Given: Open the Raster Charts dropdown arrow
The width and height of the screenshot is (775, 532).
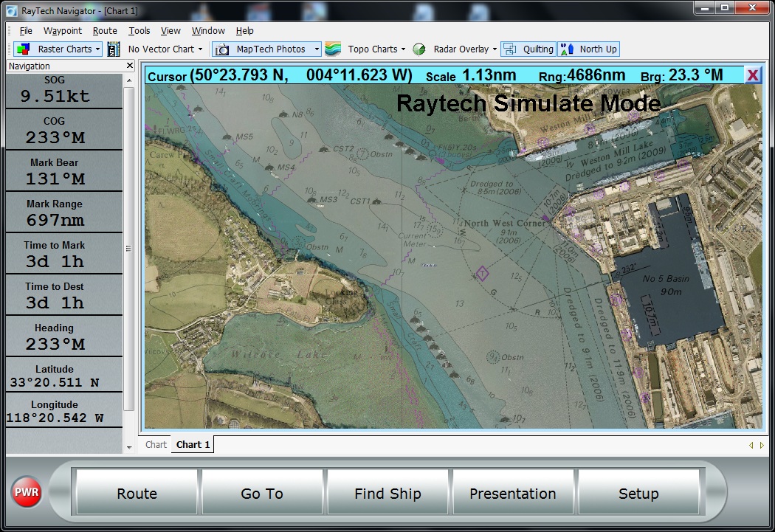Looking at the screenshot, I should pos(98,49).
